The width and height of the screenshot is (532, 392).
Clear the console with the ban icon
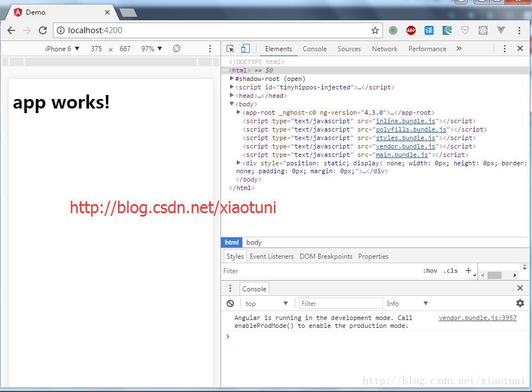click(231, 303)
